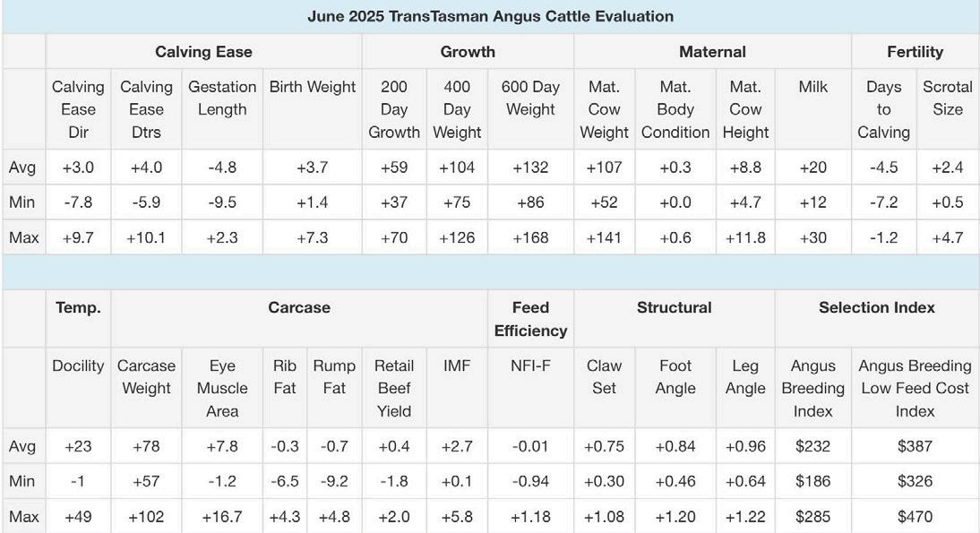
Task: Select the Growth group header
Action: [x=468, y=52]
